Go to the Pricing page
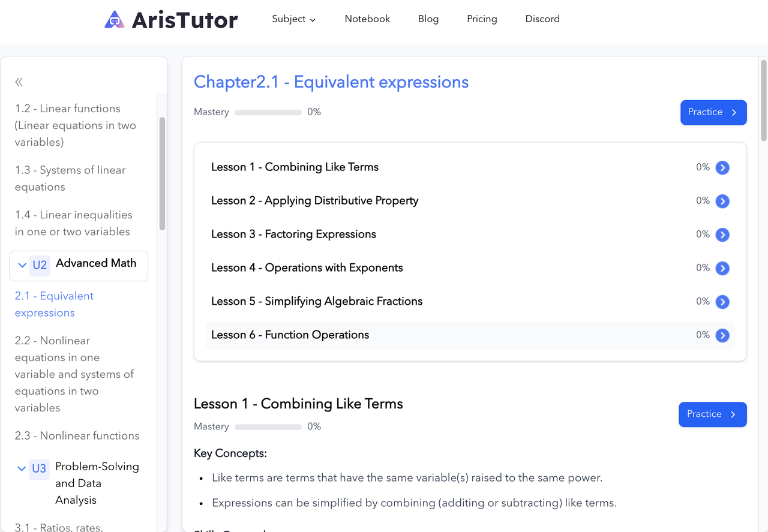This screenshot has width=768, height=532. (482, 19)
